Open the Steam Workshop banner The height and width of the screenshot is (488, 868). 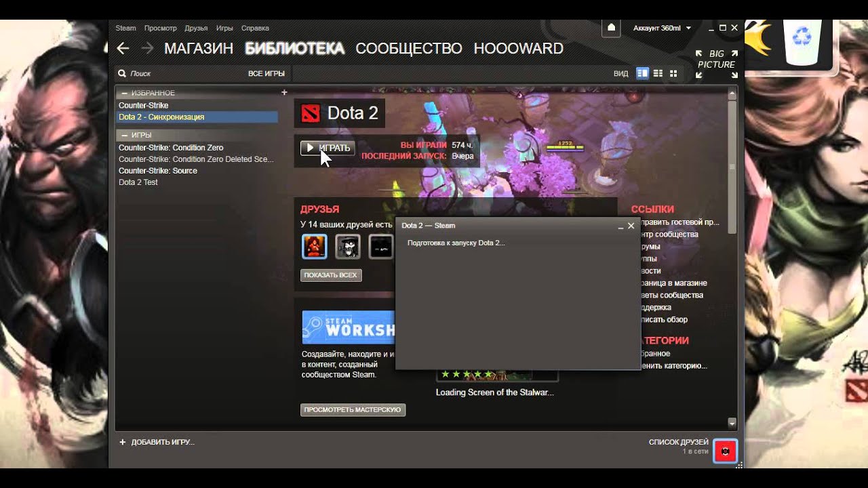click(349, 327)
